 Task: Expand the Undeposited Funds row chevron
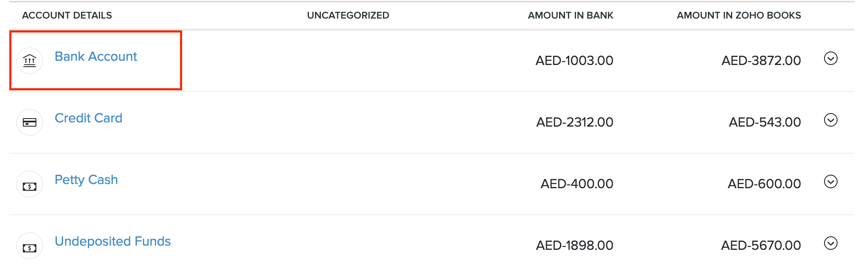point(831,244)
